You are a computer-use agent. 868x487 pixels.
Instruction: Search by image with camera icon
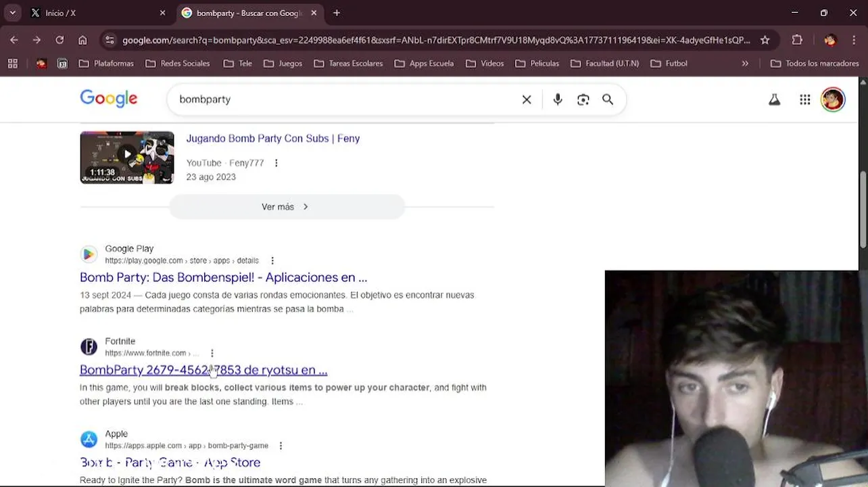[583, 99]
